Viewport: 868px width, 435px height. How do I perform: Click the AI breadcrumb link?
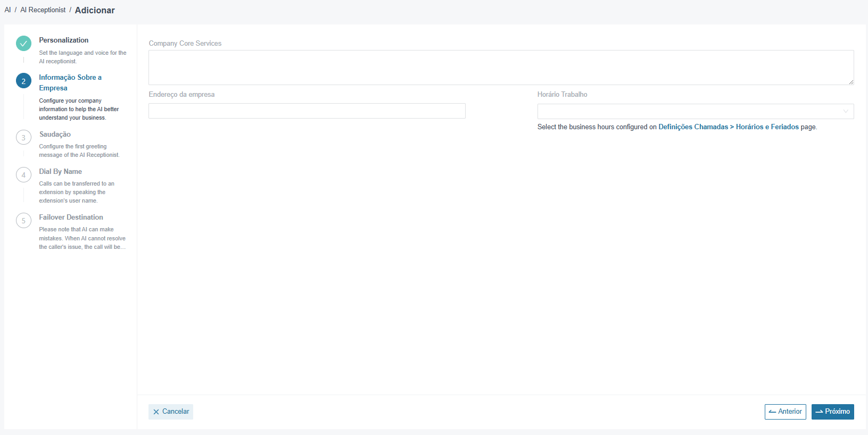7,10
